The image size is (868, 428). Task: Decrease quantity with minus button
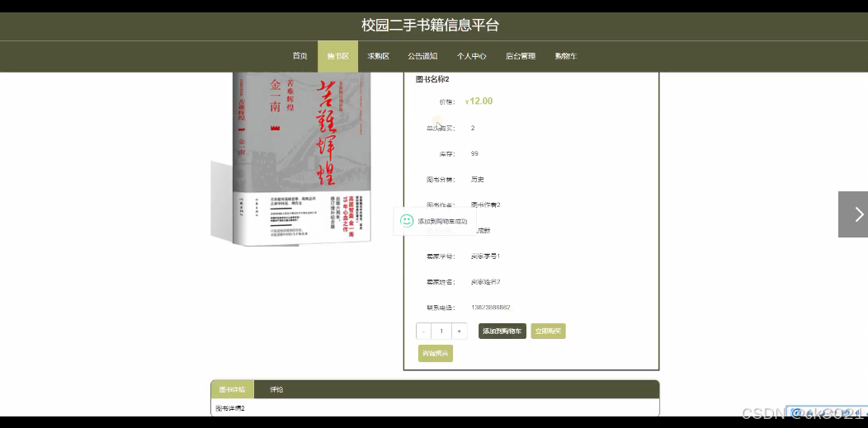[x=423, y=332]
